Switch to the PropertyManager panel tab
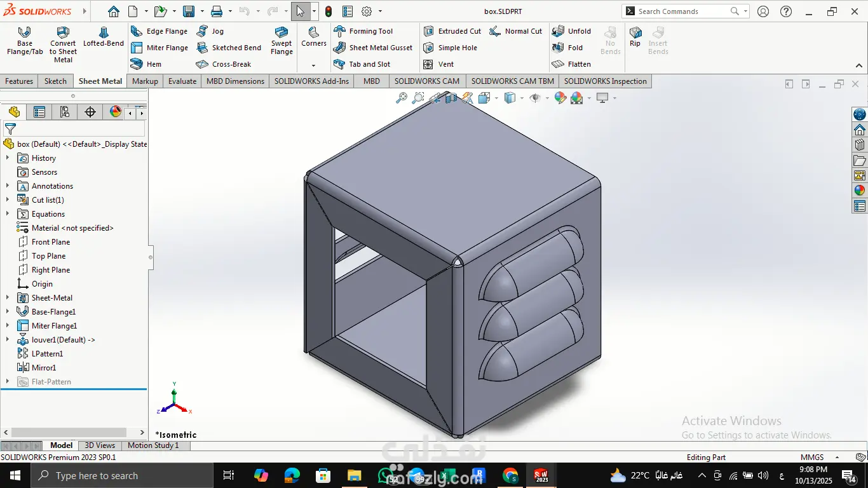 39,112
